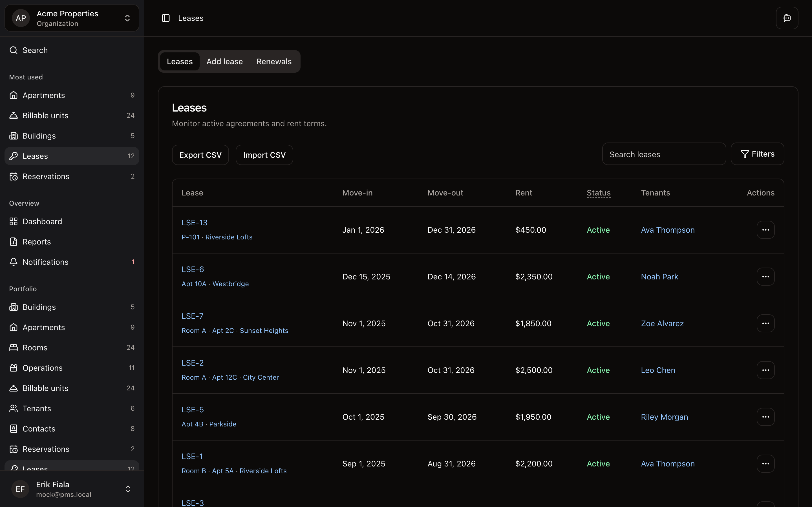
Task: Open Contacts in the sidebar
Action: point(39,428)
